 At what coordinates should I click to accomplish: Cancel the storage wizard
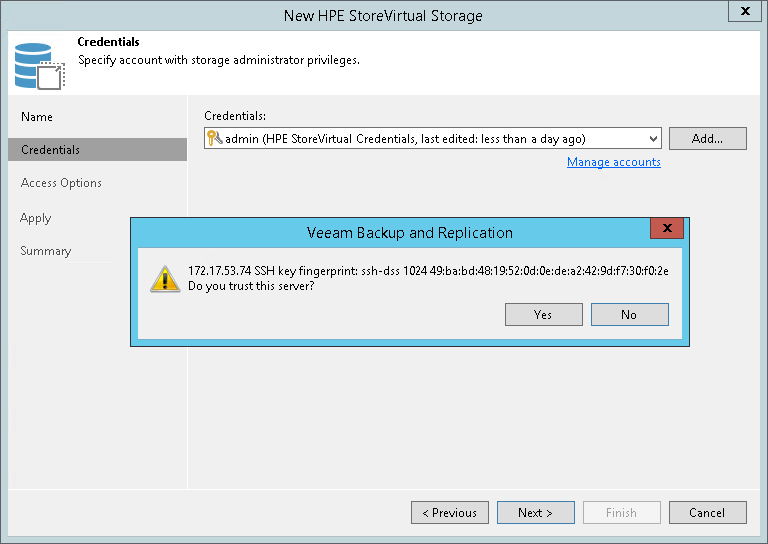click(x=707, y=513)
